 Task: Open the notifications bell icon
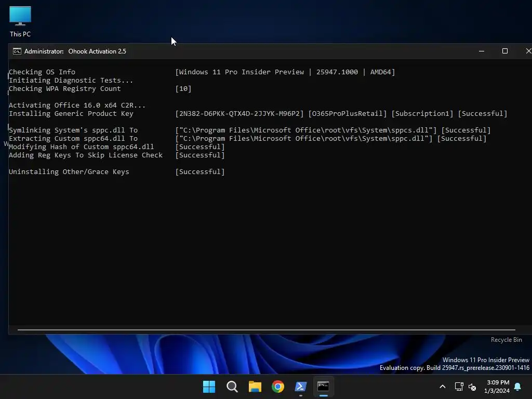(518, 387)
